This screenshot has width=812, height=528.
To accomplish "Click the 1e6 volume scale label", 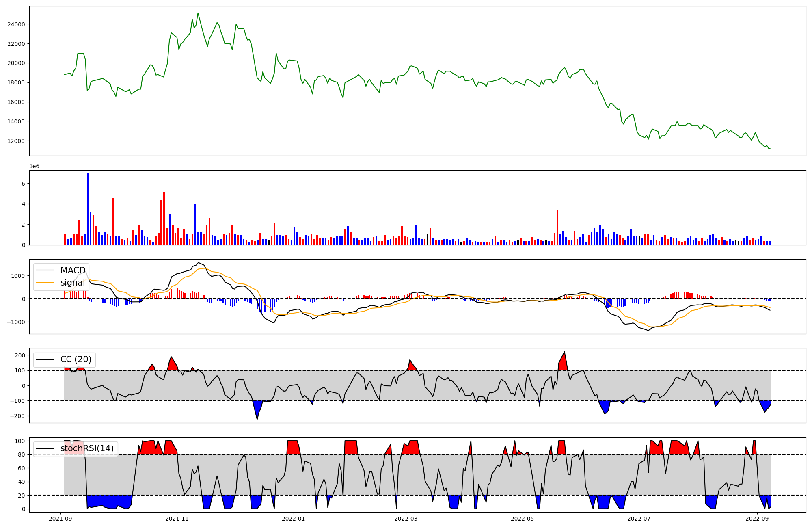I will pyautogui.click(x=34, y=167).
